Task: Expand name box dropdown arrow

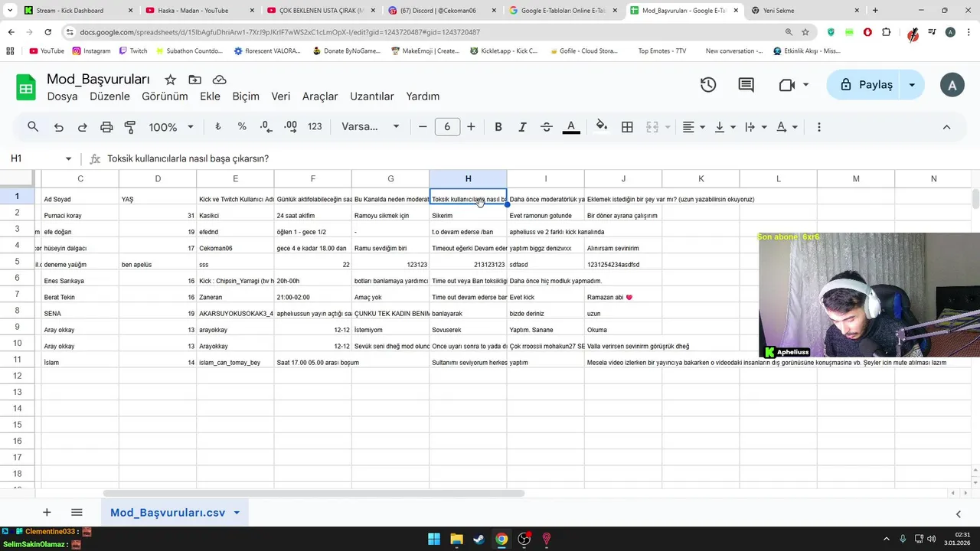Action: pyautogui.click(x=68, y=159)
